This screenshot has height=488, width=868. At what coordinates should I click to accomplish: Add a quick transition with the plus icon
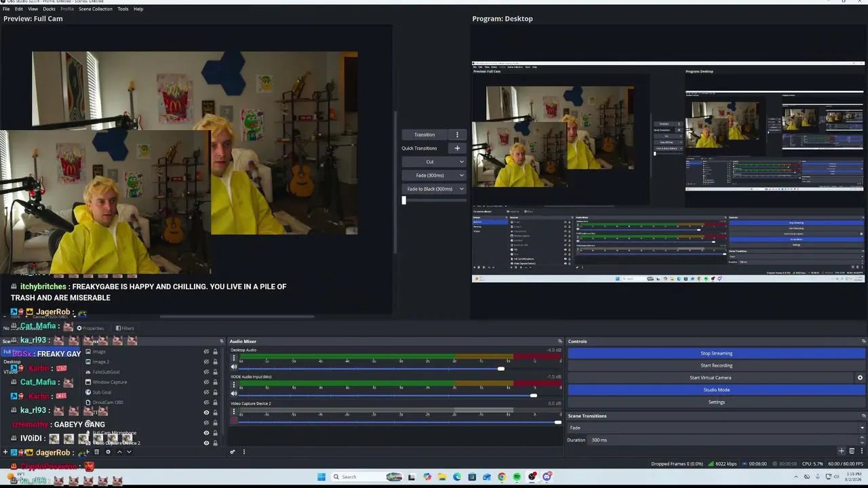click(457, 148)
